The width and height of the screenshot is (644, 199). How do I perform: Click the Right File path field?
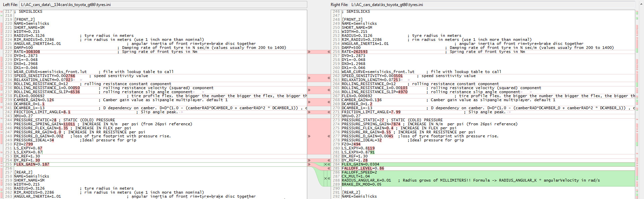tap(492, 5)
